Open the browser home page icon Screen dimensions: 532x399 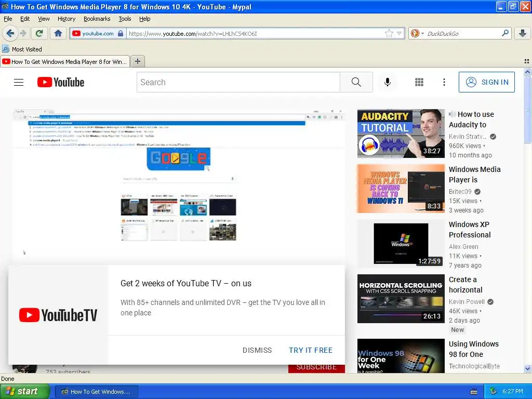(58, 33)
